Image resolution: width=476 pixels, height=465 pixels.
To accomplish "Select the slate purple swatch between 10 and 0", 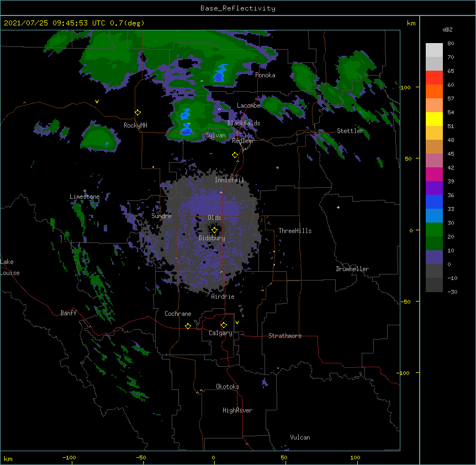I will 434,257.
